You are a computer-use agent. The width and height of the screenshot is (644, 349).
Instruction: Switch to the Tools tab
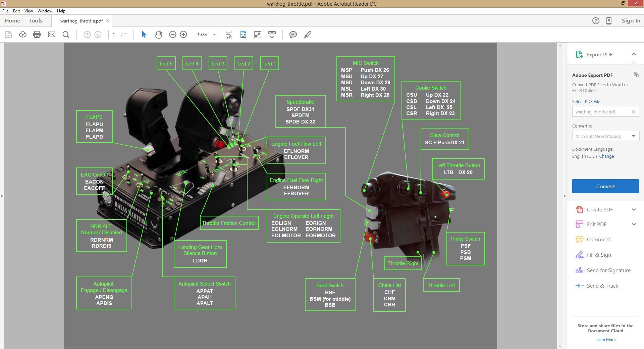click(x=35, y=20)
